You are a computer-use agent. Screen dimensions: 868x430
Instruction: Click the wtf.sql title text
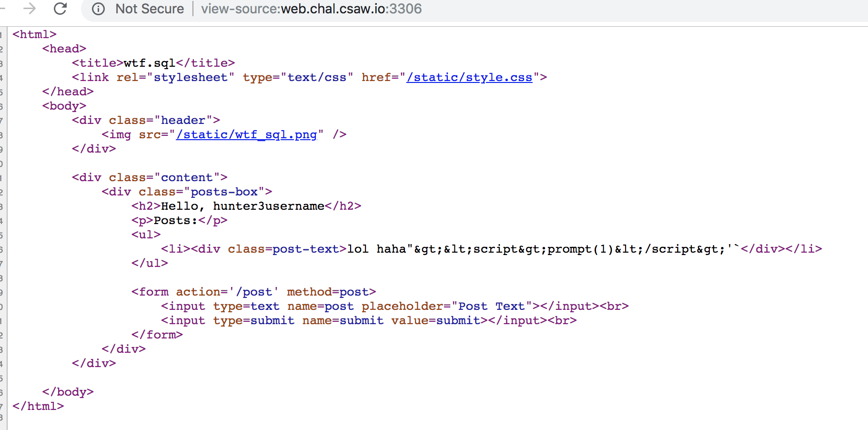(149, 63)
